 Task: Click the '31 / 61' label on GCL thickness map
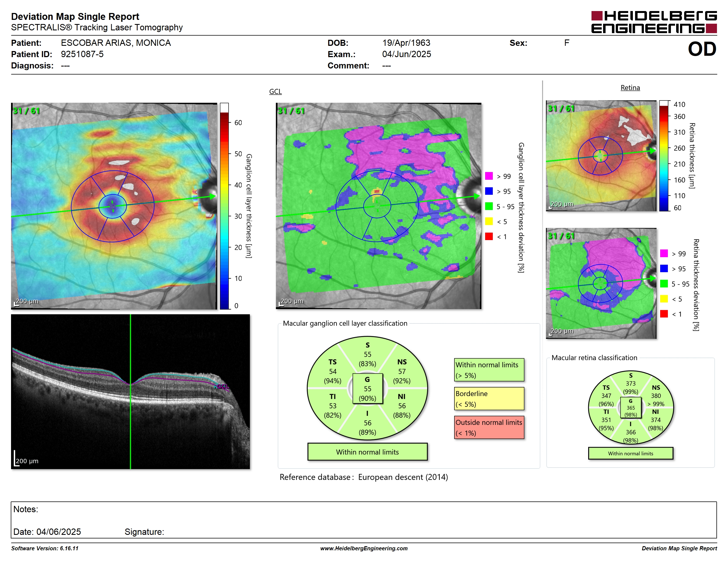(x=26, y=111)
